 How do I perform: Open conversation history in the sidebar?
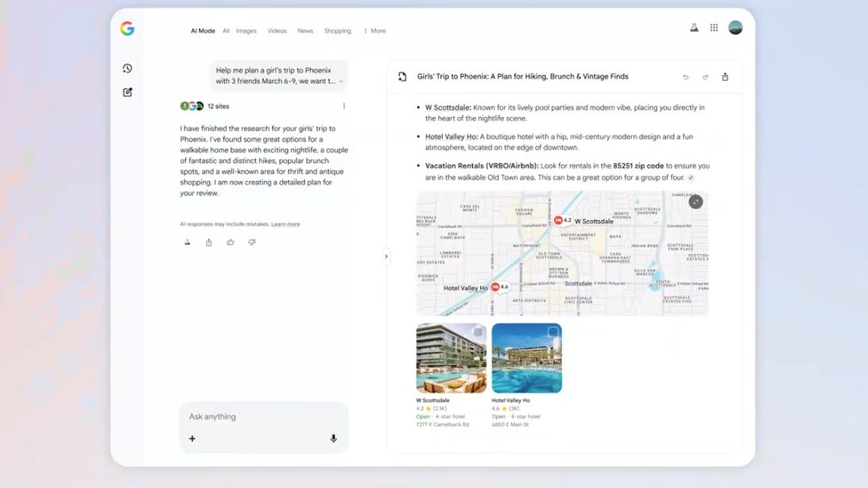pyautogui.click(x=126, y=68)
